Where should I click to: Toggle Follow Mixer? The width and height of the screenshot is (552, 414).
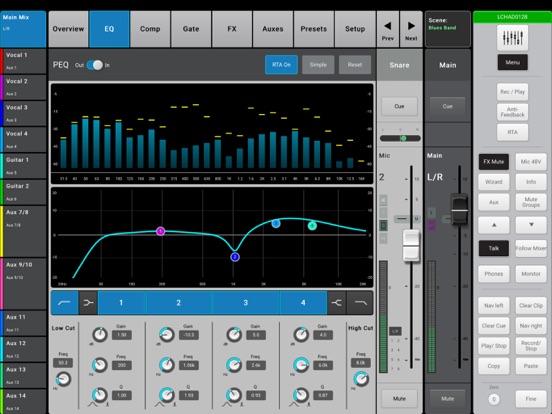531,248
